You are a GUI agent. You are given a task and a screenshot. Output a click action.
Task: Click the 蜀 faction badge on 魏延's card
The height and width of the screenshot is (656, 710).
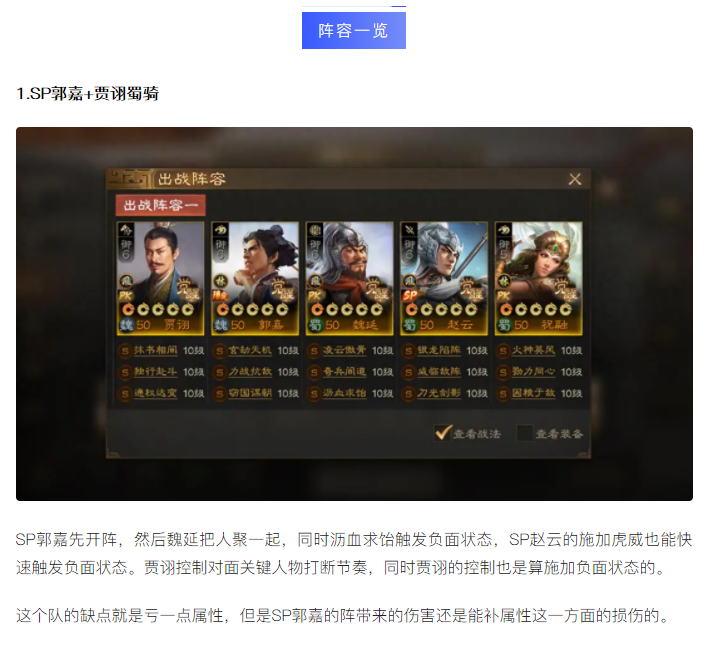[315, 325]
